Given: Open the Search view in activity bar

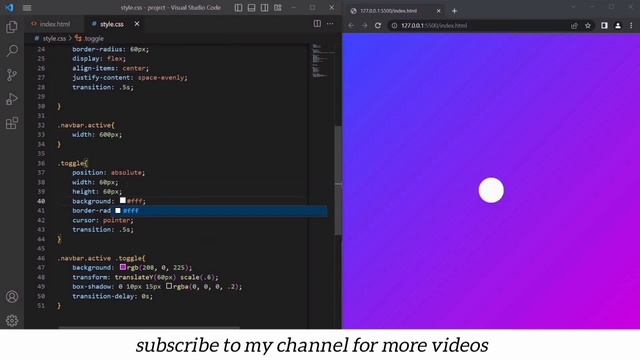Looking at the screenshot, I should point(12,51).
